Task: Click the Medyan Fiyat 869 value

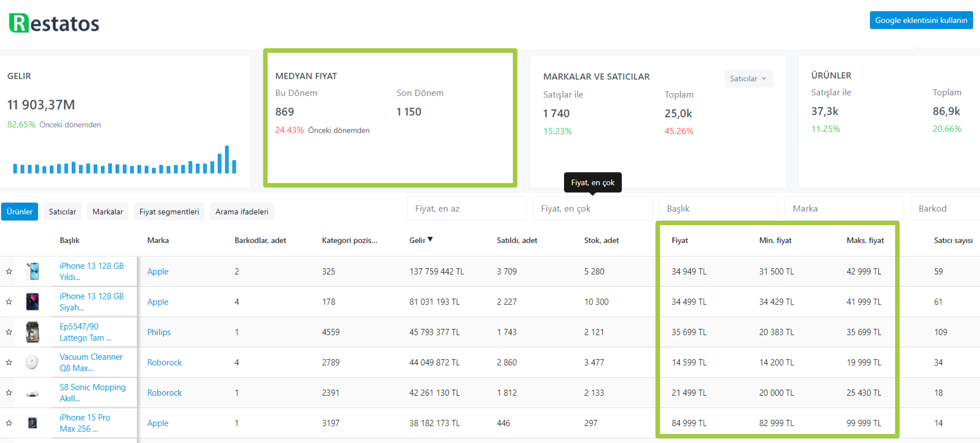Action: [285, 112]
